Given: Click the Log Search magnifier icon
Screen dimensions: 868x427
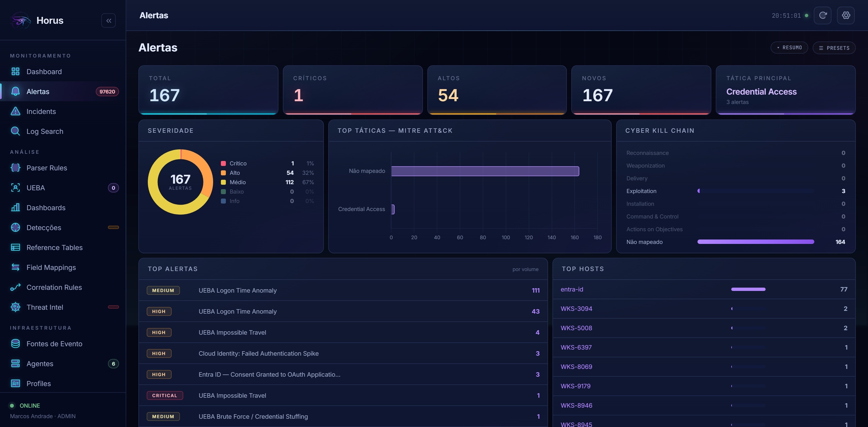Looking at the screenshot, I should (15, 131).
